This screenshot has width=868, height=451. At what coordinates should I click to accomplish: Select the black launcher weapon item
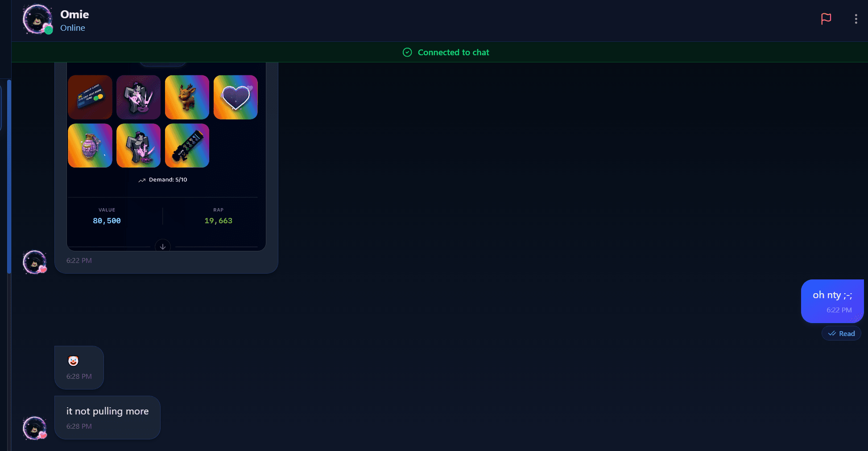pyautogui.click(x=187, y=146)
